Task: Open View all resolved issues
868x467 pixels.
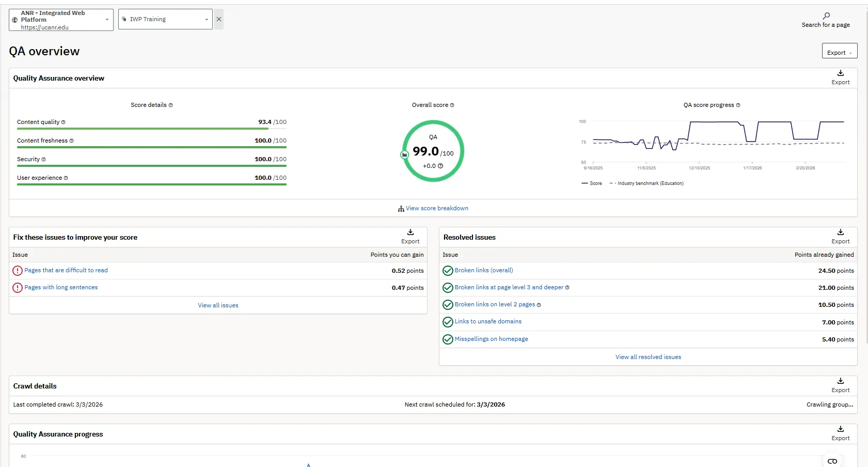Action: (648, 357)
